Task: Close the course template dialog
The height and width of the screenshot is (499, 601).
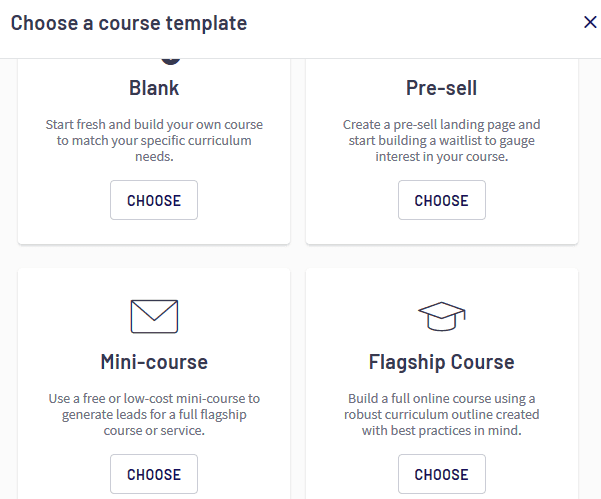Action: [590, 22]
